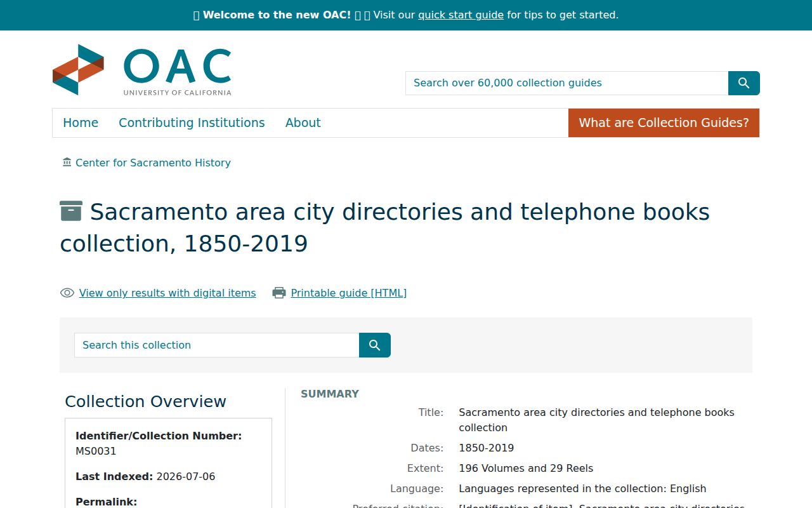The width and height of the screenshot is (812, 508).
Task: Focus the 'Search over 60,000 collection guides' field
Action: (566, 83)
